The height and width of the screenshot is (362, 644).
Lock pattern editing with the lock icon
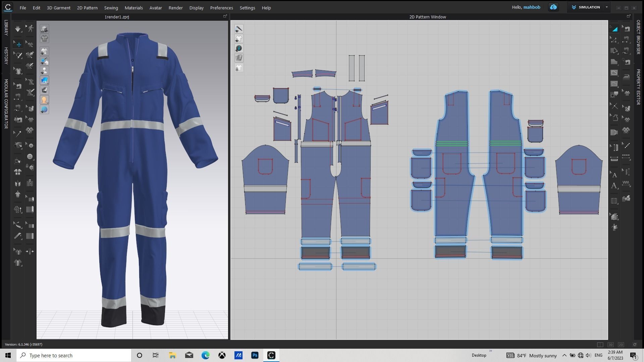239,68
